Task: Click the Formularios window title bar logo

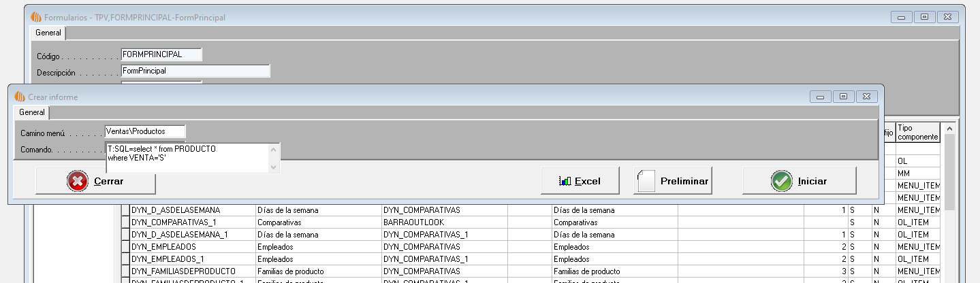Action: pyautogui.click(x=36, y=17)
